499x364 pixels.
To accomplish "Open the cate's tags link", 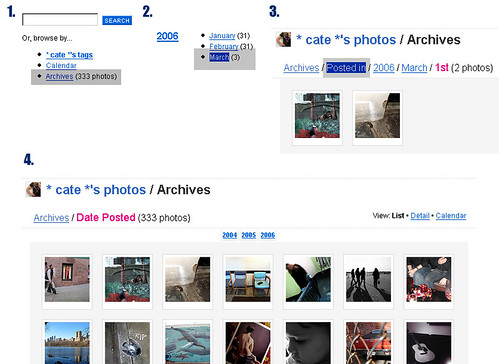I will [x=69, y=55].
